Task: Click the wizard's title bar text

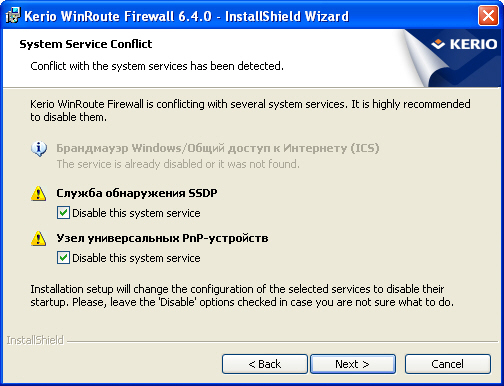Action: click(x=187, y=16)
